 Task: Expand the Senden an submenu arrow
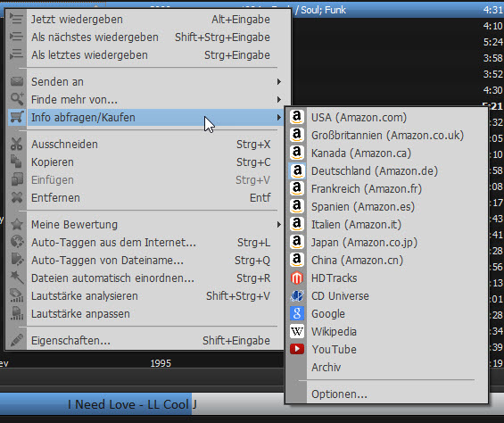coord(279,82)
